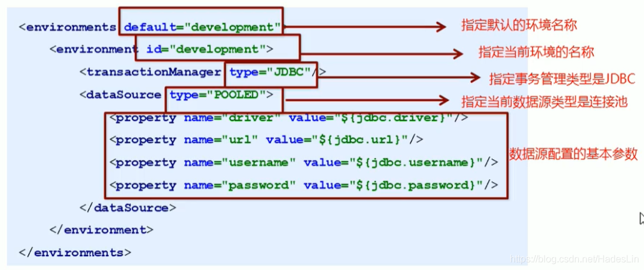
Task: Select the default="development" attribute
Action: [x=202, y=28]
